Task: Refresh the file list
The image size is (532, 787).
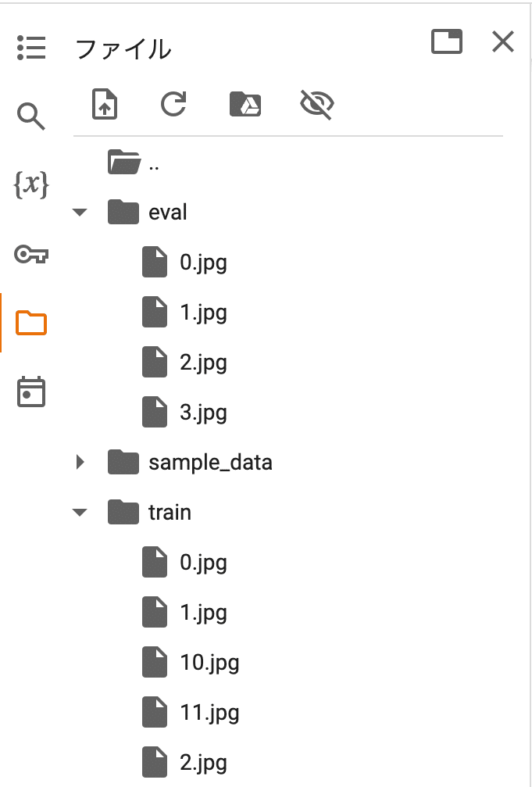Action: pyautogui.click(x=173, y=104)
